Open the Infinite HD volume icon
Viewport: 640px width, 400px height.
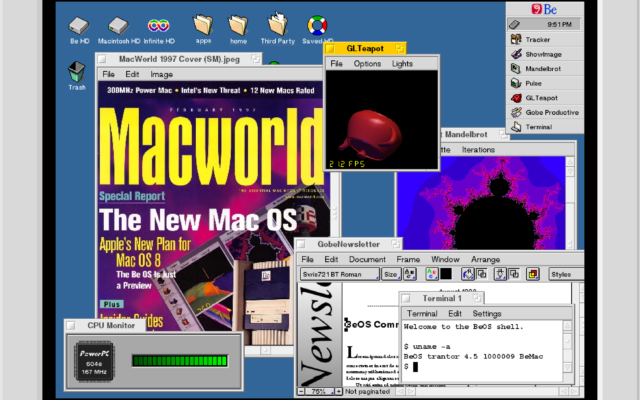pyautogui.click(x=159, y=26)
